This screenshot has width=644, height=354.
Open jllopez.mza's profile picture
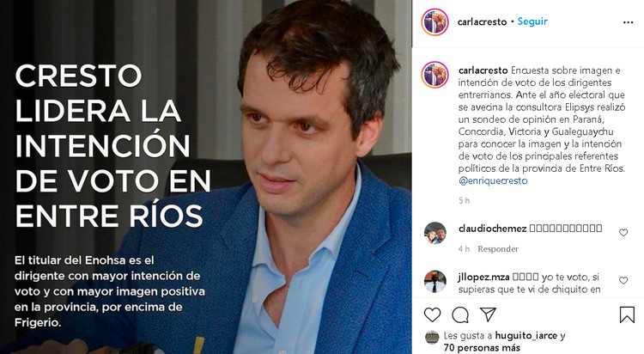[435, 281]
